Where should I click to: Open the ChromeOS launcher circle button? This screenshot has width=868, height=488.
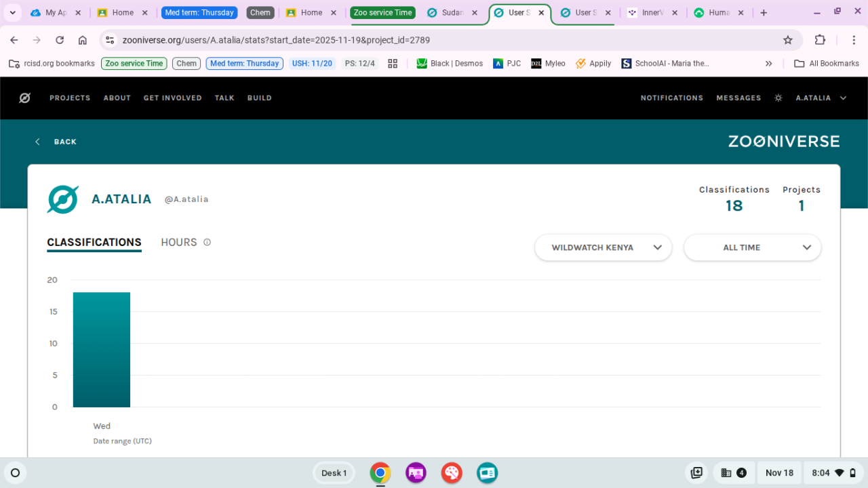16,473
